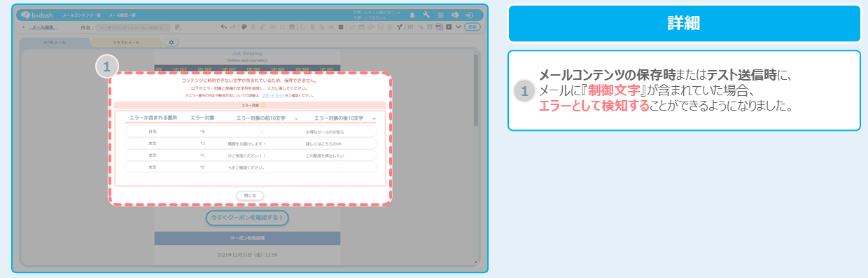Click the b→dash logo
The width and height of the screenshot is (868, 278).
point(37,15)
